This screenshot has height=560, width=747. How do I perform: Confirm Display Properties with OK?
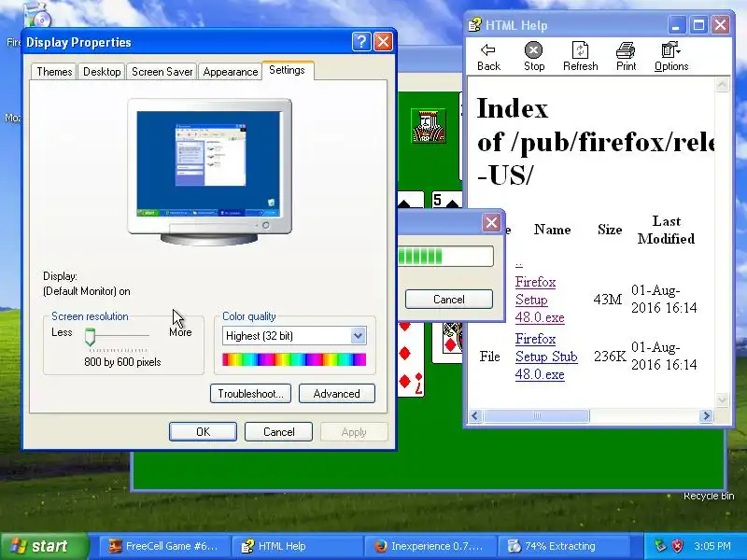click(x=203, y=432)
